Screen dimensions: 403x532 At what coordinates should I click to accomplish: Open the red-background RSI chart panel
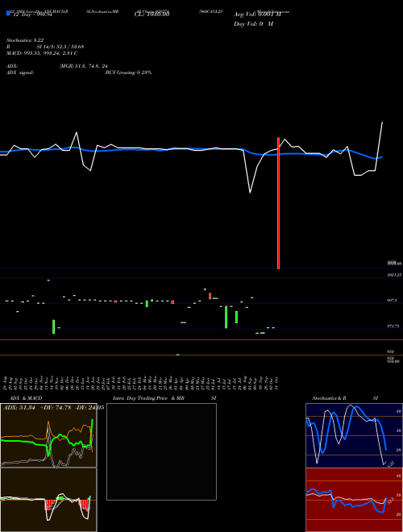(x=354, y=500)
